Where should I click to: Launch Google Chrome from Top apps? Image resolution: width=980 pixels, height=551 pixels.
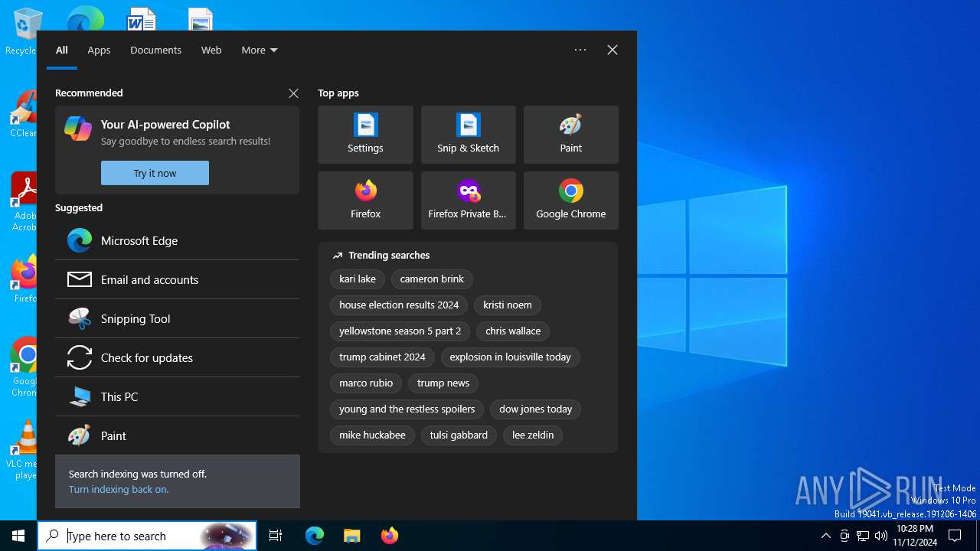570,201
